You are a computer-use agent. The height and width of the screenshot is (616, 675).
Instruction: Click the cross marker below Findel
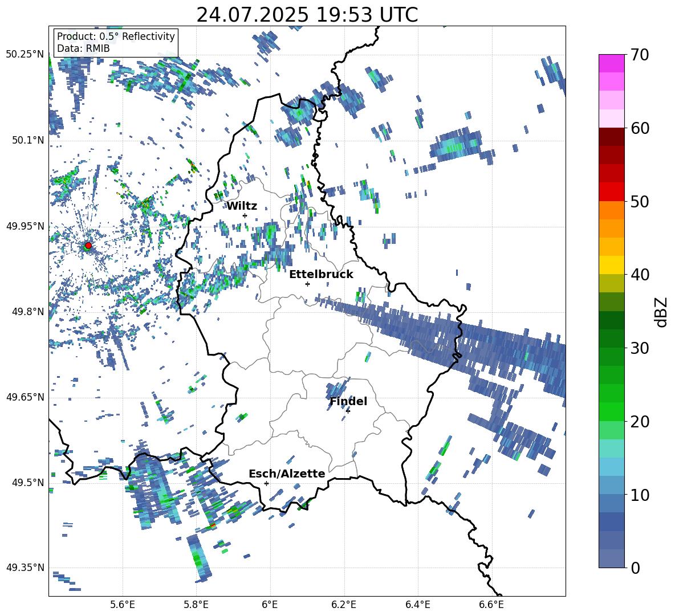348,411
